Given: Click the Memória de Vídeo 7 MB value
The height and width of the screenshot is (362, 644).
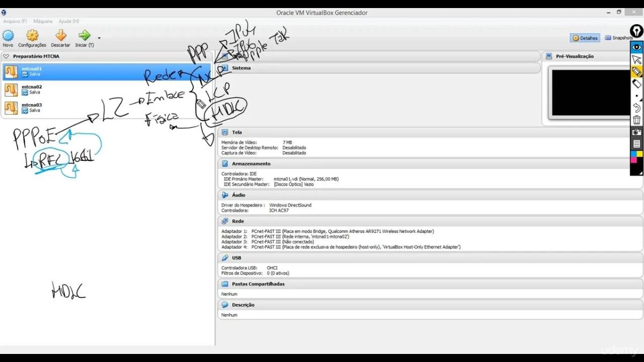Looking at the screenshot, I should tap(287, 143).
